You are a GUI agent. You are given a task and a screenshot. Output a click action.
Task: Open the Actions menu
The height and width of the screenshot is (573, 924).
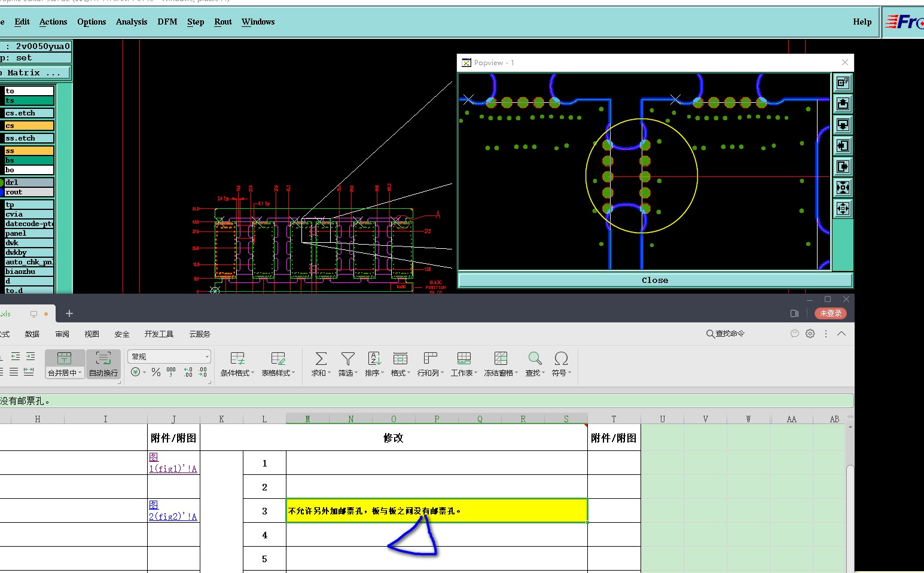[53, 22]
